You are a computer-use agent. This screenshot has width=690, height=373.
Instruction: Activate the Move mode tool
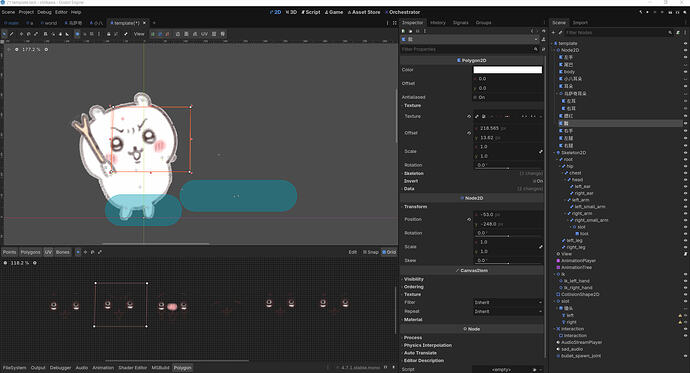tap(21, 34)
